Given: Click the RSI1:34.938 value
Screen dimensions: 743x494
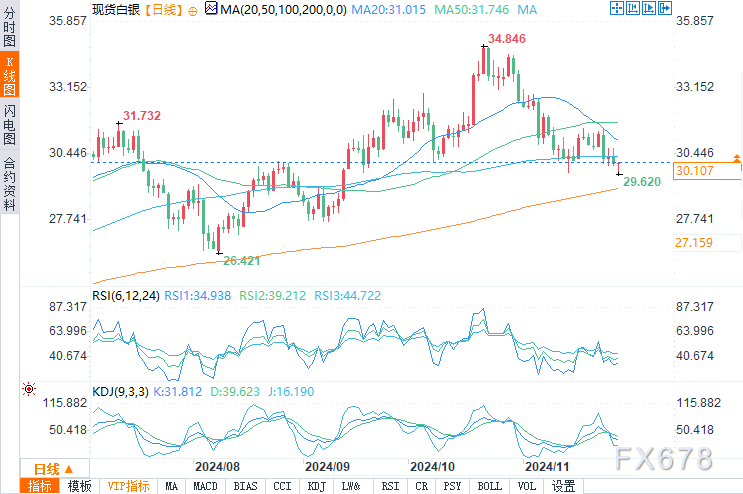Looking at the screenshot, I should pos(198,296).
